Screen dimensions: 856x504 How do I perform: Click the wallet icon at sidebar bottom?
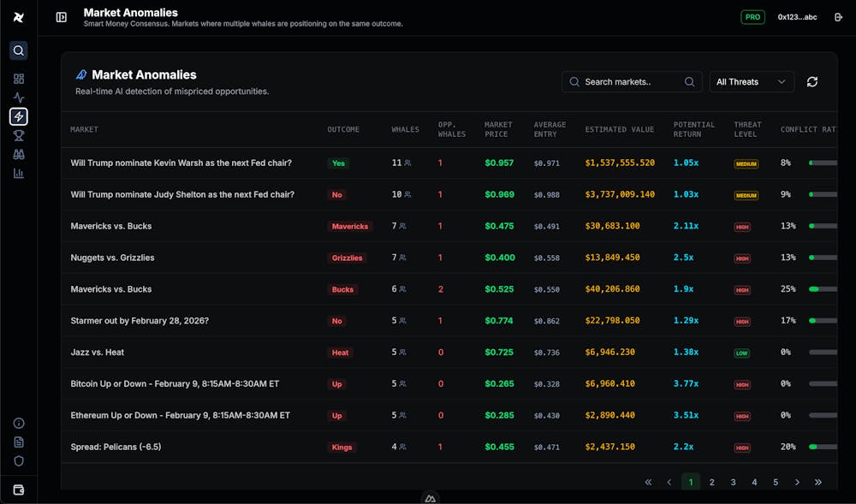18,489
